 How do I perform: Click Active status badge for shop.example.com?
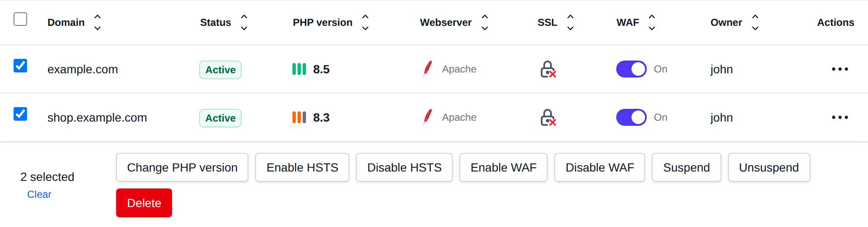(x=220, y=118)
